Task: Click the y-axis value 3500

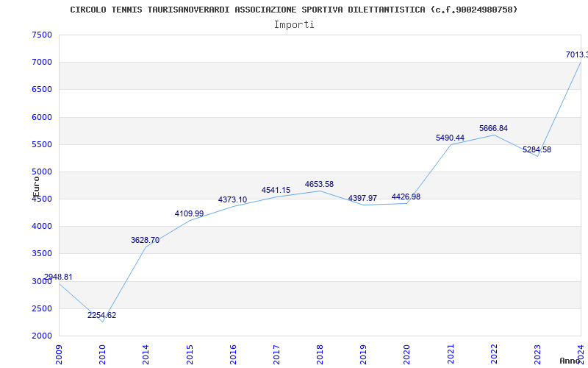Action: coord(42,254)
